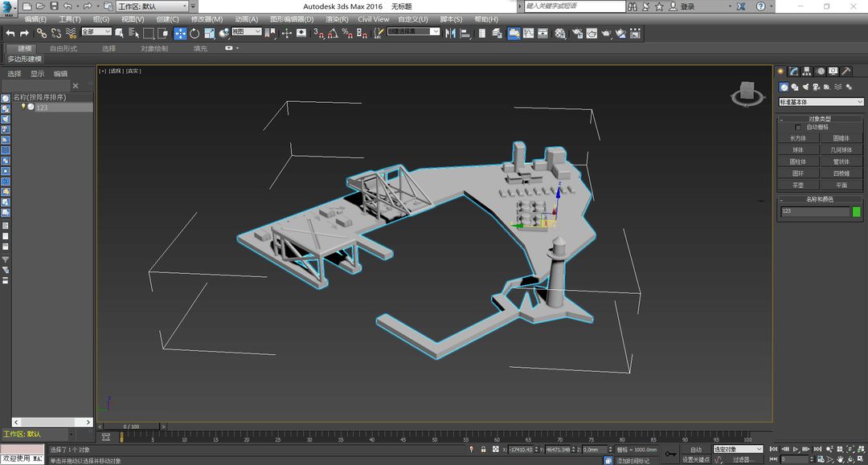Click the Align tool icon
The height and width of the screenshot is (465, 868).
(465, 33)
